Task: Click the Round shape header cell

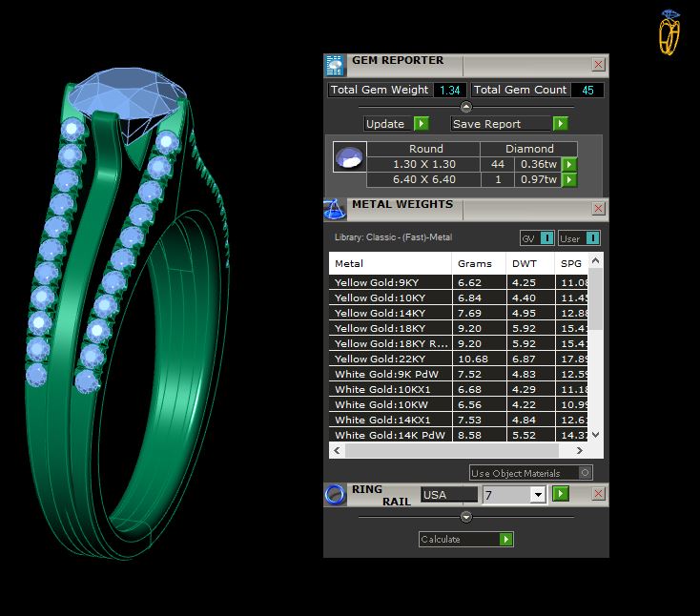Action: point(424,149)
